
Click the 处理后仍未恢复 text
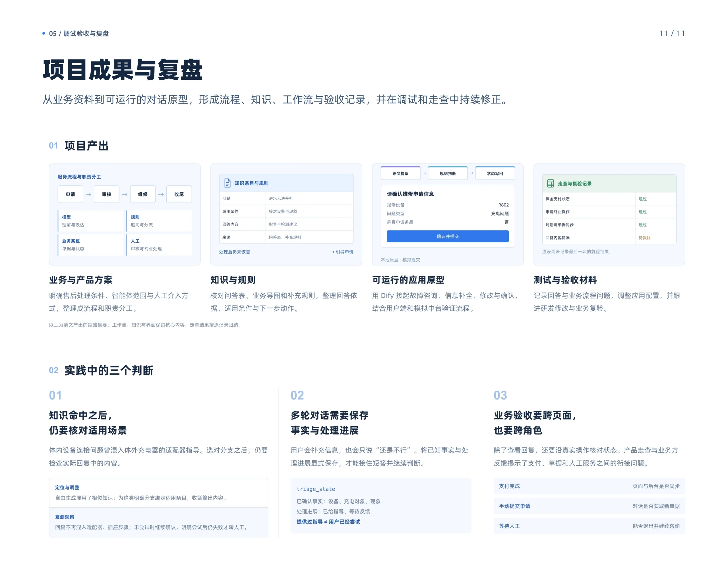click(x=235, y=252)
